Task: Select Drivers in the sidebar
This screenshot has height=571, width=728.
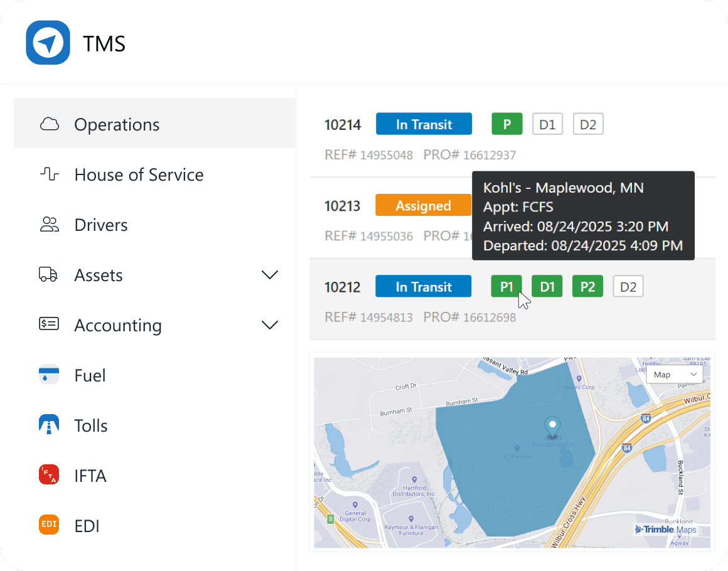Action: 101,225
